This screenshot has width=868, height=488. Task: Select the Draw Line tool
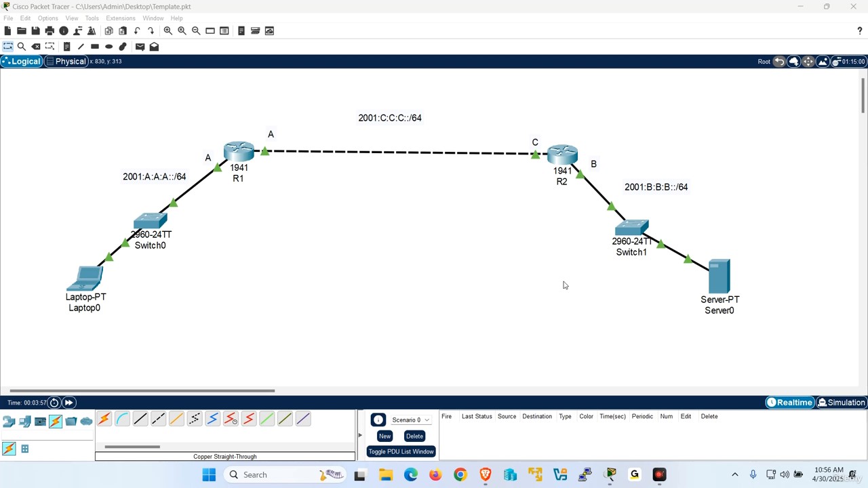pyautogui.click(x=81, y=47)
